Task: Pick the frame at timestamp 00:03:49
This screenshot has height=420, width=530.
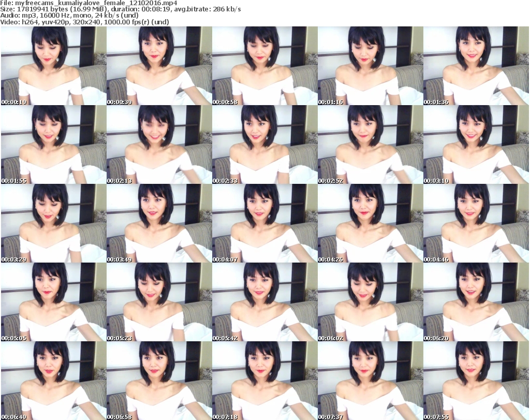Action: coord(159,223)
